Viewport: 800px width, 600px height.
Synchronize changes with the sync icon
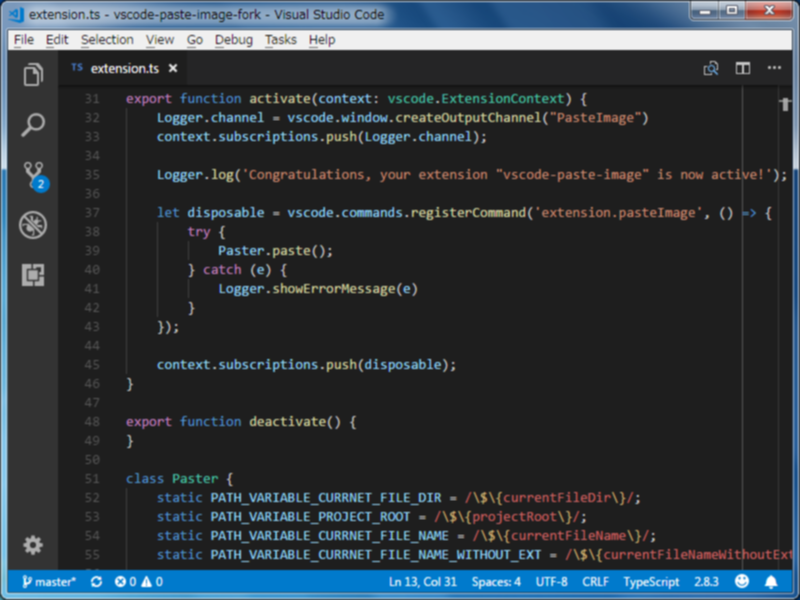(x=96, y=582)
